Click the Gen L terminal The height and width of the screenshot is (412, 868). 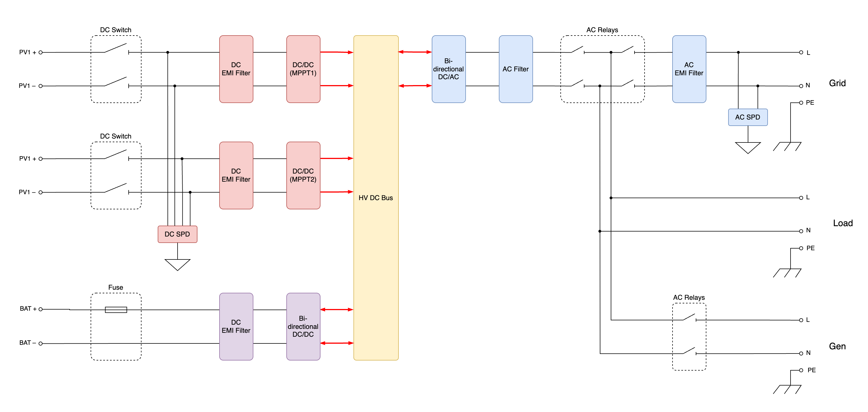tap(801, 320)
